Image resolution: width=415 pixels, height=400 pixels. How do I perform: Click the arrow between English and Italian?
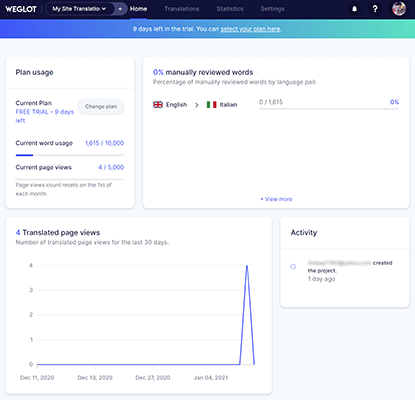(x=197, y=105)
